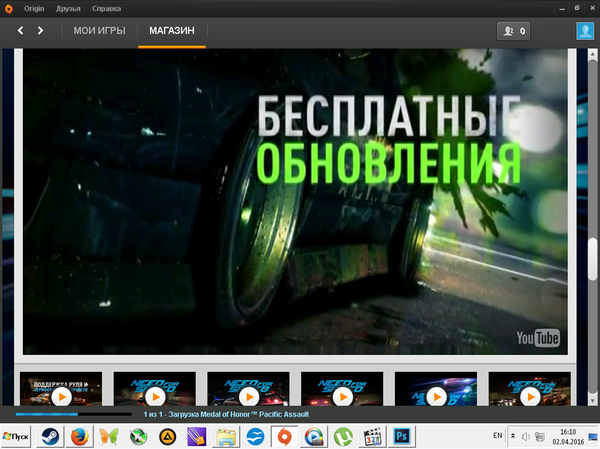600x449 pixels.
Task: Minimize the Origin window
Action: [x=562, y=8]
